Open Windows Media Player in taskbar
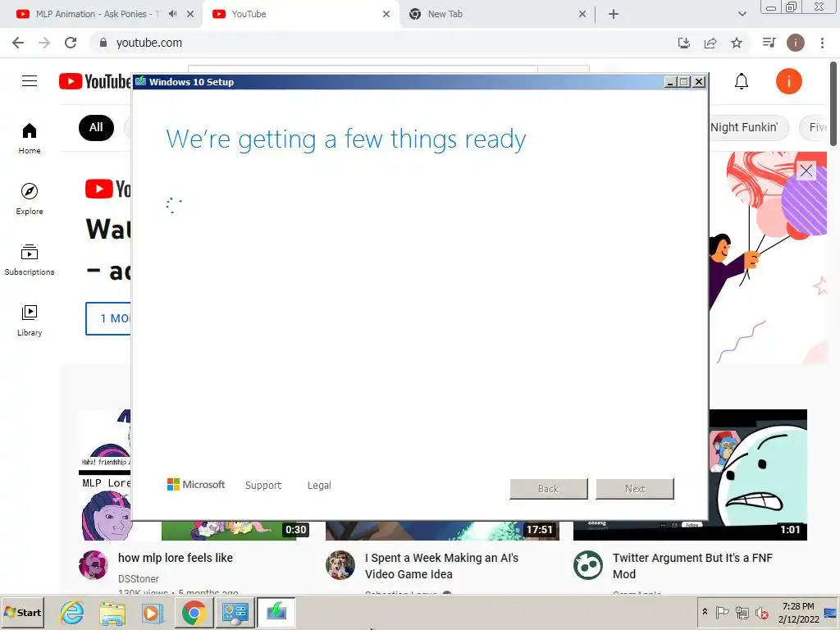This screenshot has height=630, width=840. (x=153, y=613)
